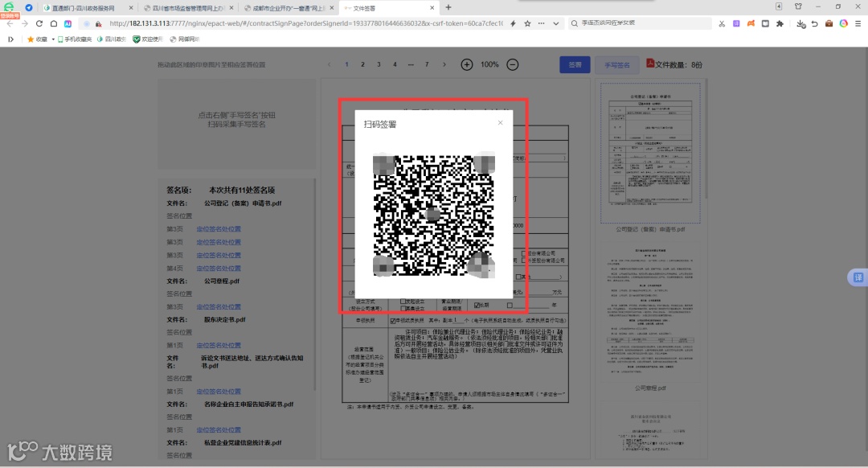This screenshot has height=468, width=868.
Task: Locate the 第4页 signature position link
Action: [219, 268]
